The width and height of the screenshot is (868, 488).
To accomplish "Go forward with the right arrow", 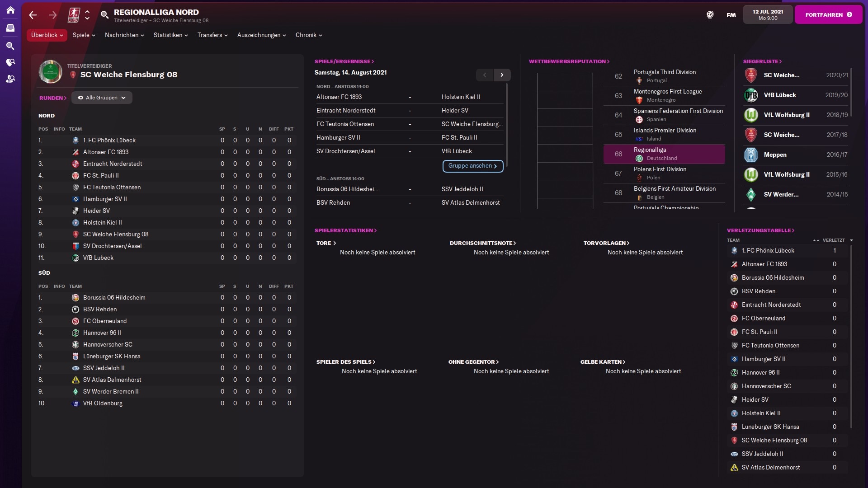I will pyautogui.click(x=53, y=15).
